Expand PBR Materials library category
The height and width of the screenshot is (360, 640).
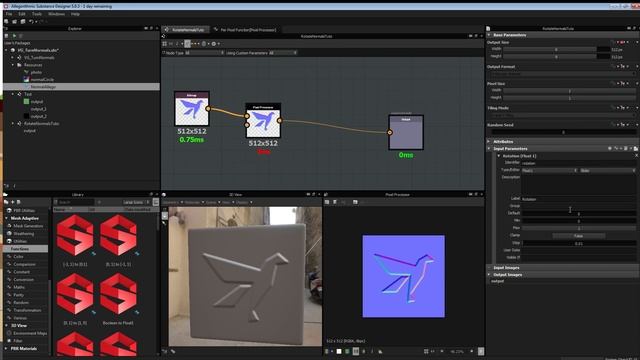point(7,349)
